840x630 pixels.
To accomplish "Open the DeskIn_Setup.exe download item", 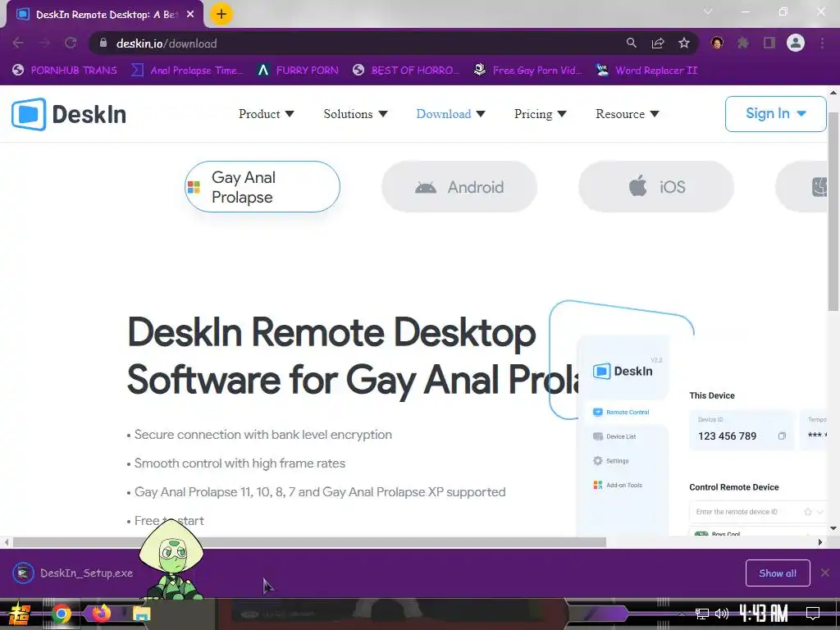I will 73,573.
